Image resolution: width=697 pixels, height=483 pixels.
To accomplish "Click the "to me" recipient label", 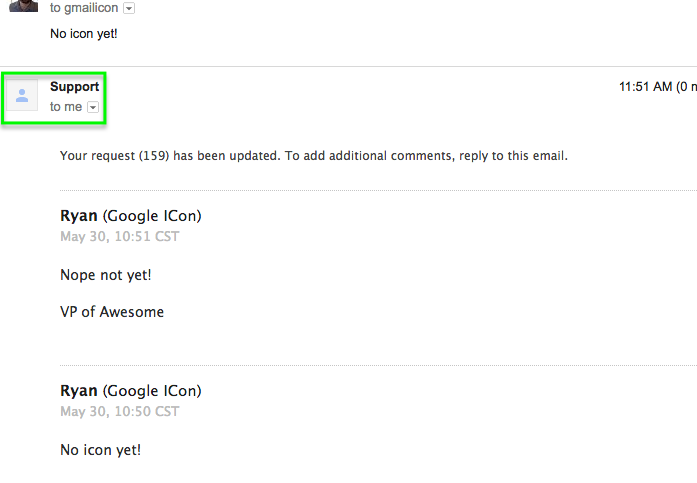I will coord(66,107).
